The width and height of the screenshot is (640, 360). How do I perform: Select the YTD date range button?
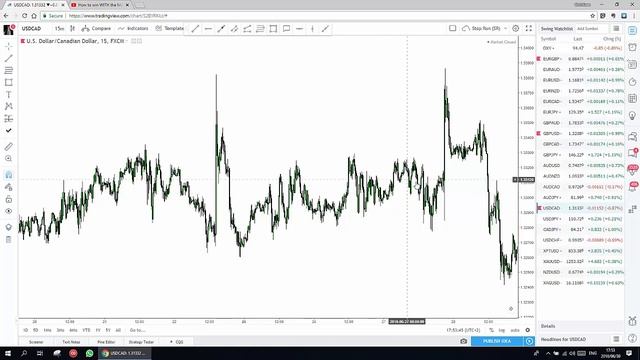86,330
